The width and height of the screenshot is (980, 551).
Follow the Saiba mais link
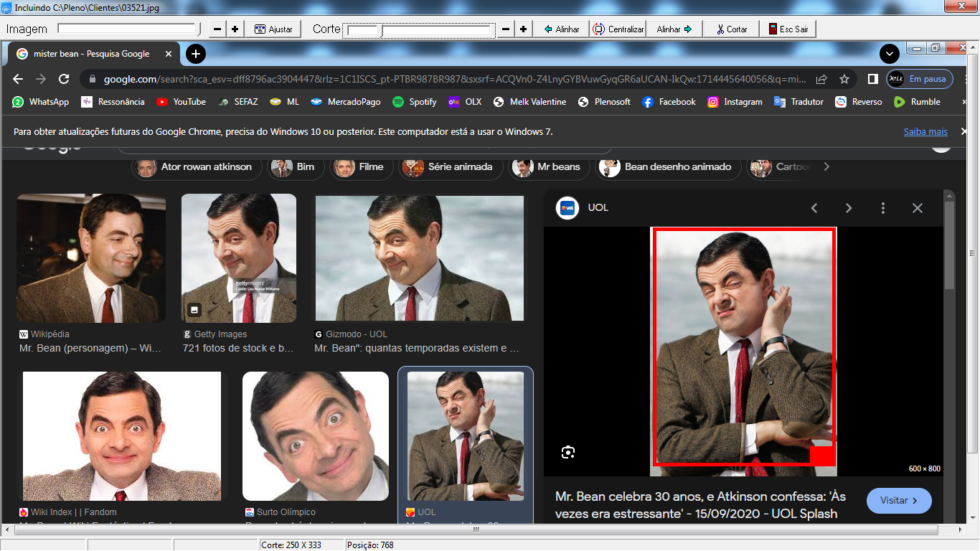coord(925,132)
